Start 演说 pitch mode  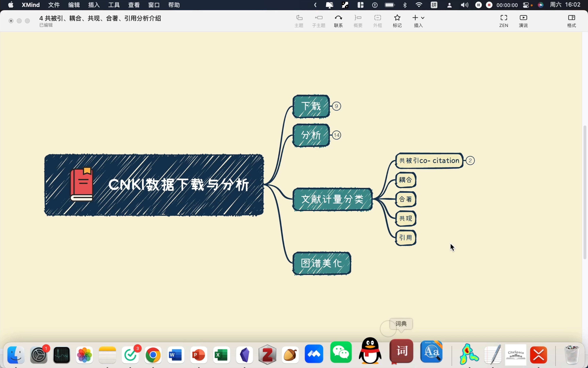[523, 21]
